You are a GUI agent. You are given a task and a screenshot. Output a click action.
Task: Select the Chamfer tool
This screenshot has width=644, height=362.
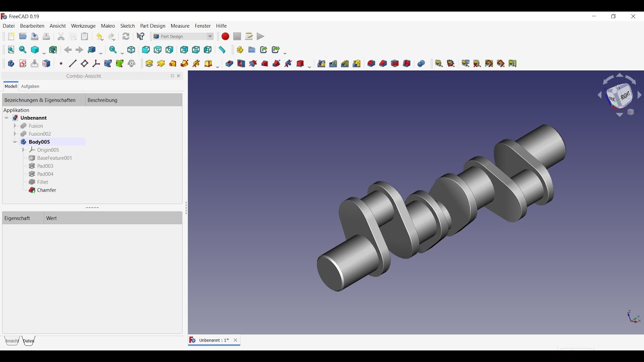(x=383, y=63)
